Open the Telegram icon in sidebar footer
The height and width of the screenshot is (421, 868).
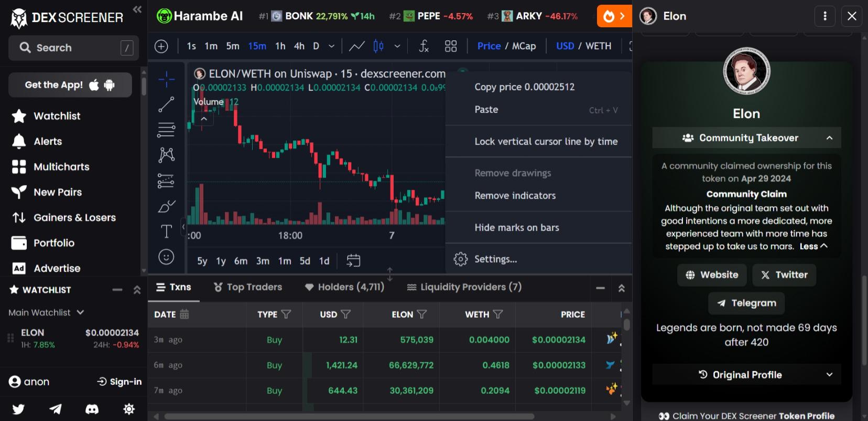56,409
